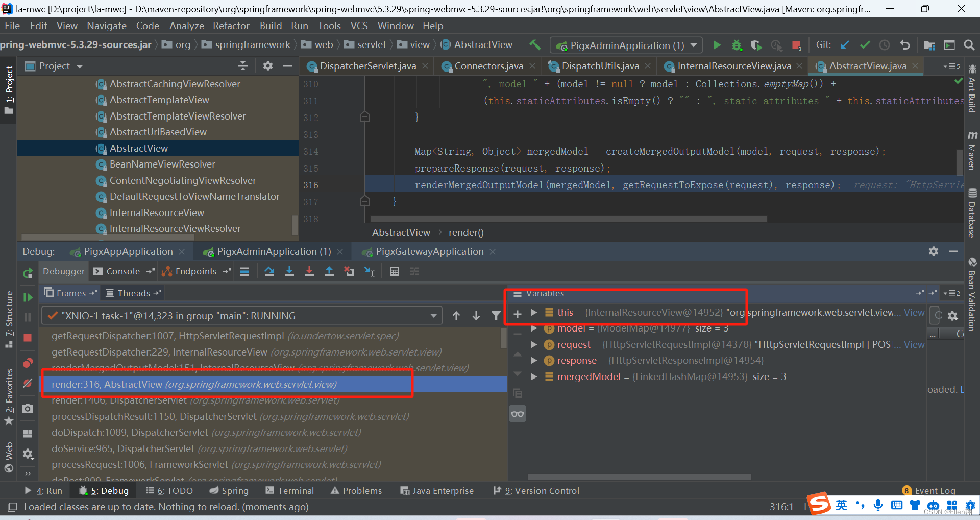Run with coverage shield icon
Viewport: 980px width, 520px height.
click(x=756, y=45)
